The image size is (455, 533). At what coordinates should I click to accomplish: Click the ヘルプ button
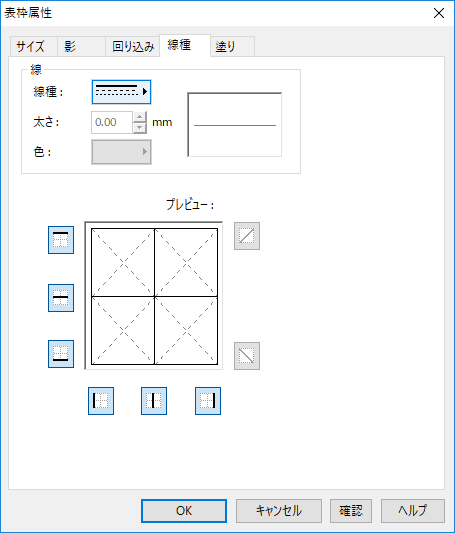413,511
